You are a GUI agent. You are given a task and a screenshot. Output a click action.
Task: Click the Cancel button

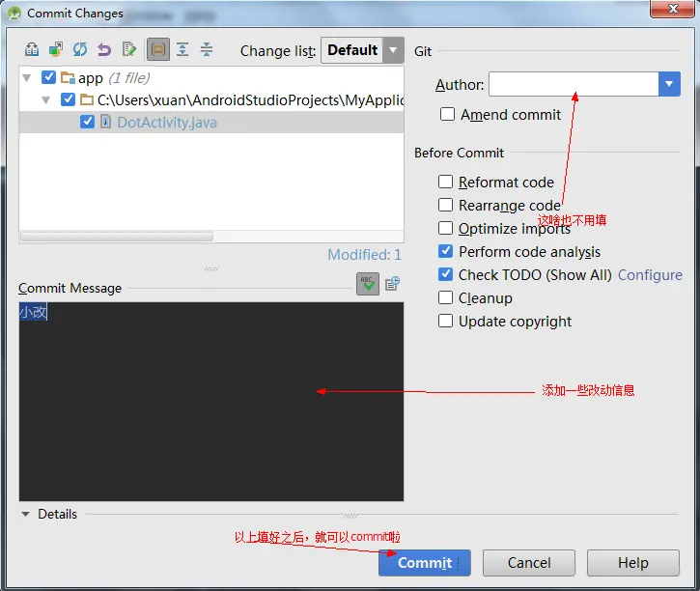coord(529,563)
